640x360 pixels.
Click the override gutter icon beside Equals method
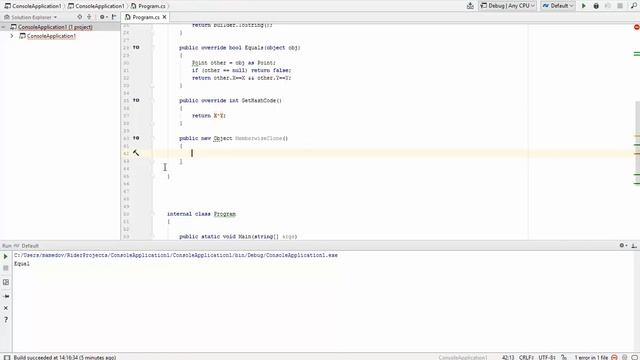136,47
